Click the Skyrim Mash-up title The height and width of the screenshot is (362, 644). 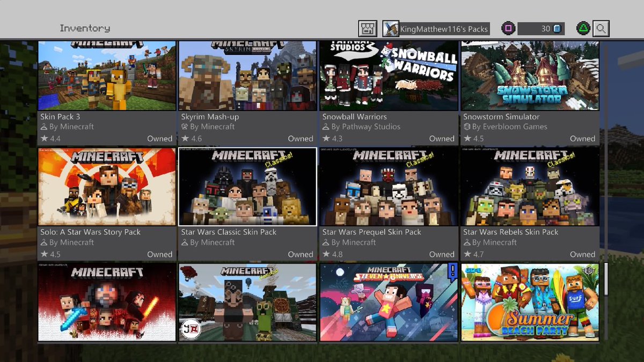210,116
